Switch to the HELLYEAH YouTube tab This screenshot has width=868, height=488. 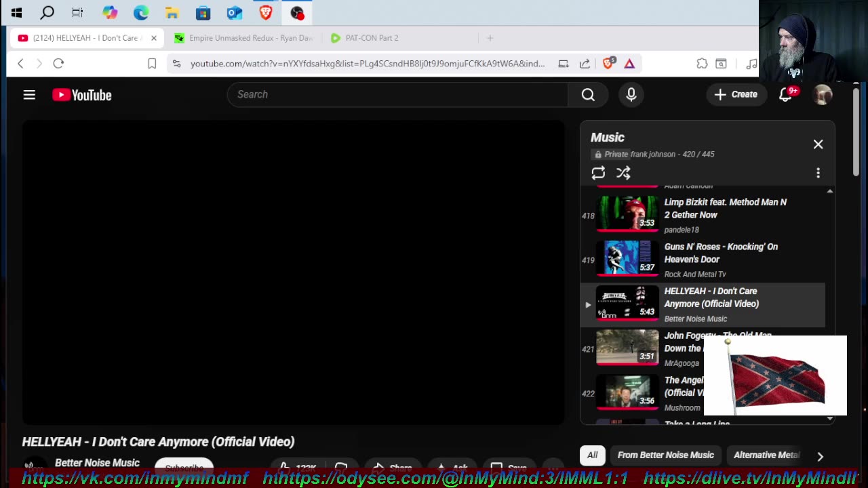[x=86, y=38]
